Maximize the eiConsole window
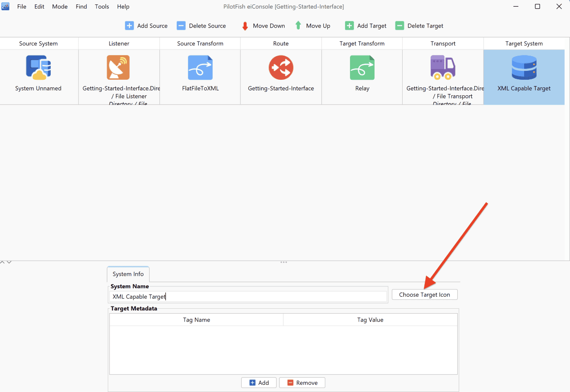The height and width of the screenshot is (392, 570). [537, 7]
